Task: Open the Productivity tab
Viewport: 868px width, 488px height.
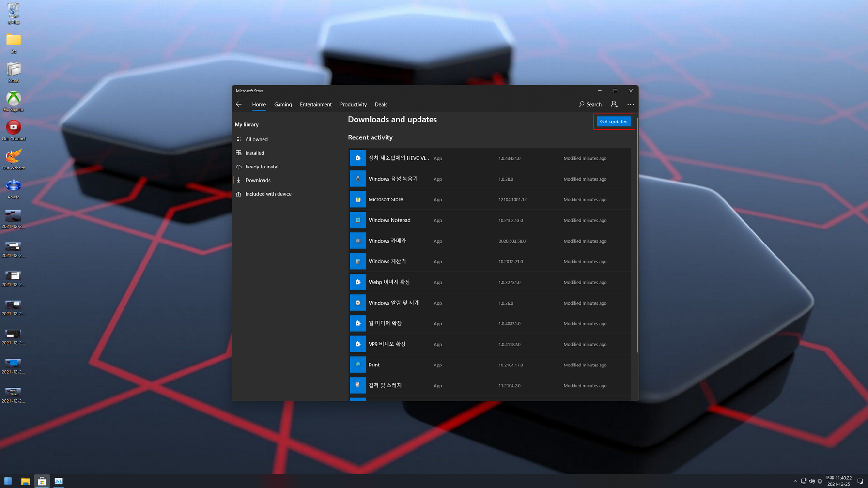Action: click(353, 104)
